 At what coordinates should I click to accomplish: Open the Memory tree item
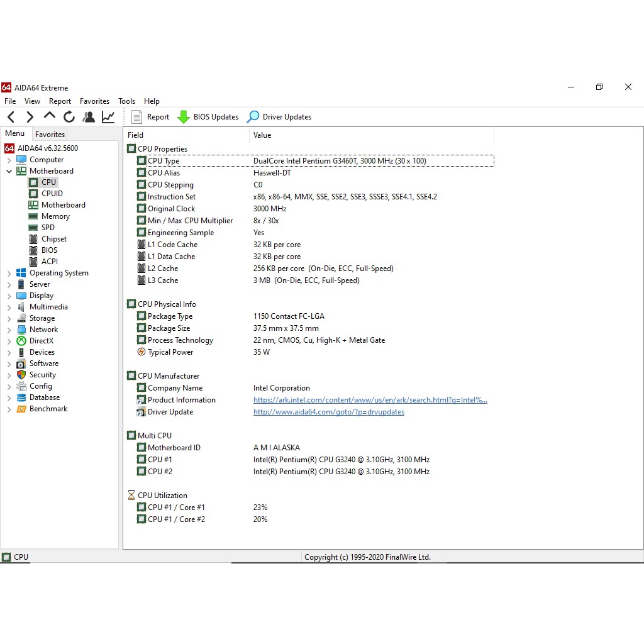pyautogui.click(x=55, y=216)
